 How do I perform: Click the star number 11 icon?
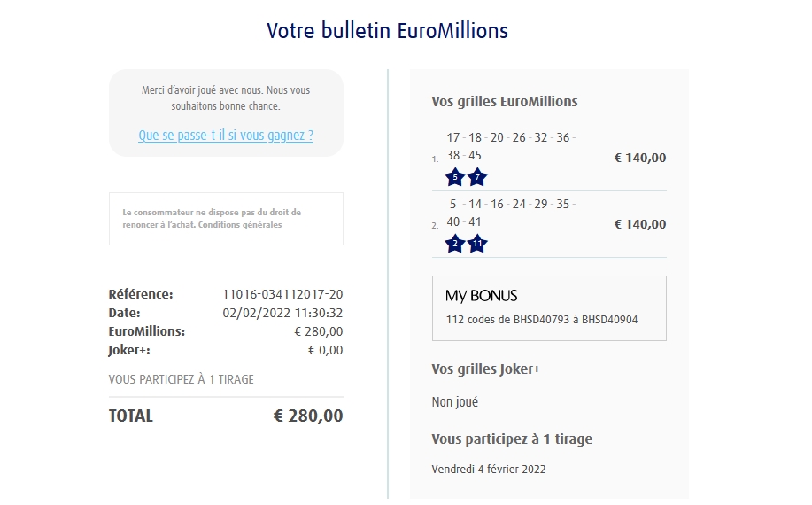(477, 244)
